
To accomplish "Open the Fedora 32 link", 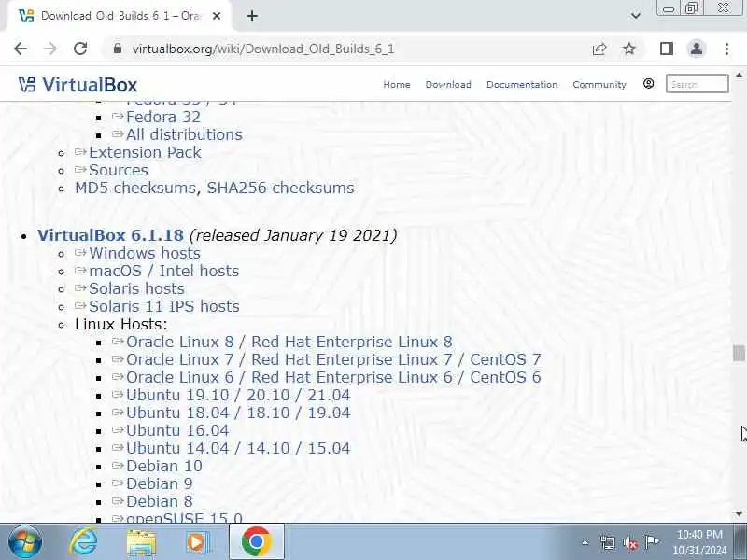I will [163, 117].
